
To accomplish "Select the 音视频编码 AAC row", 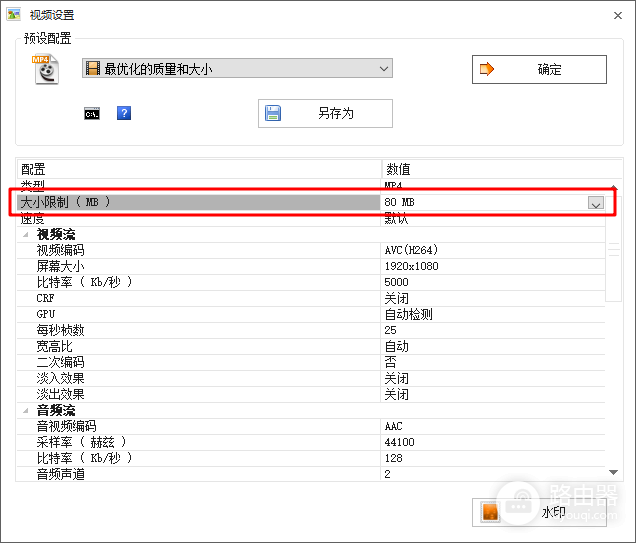I will coord(311,426).
